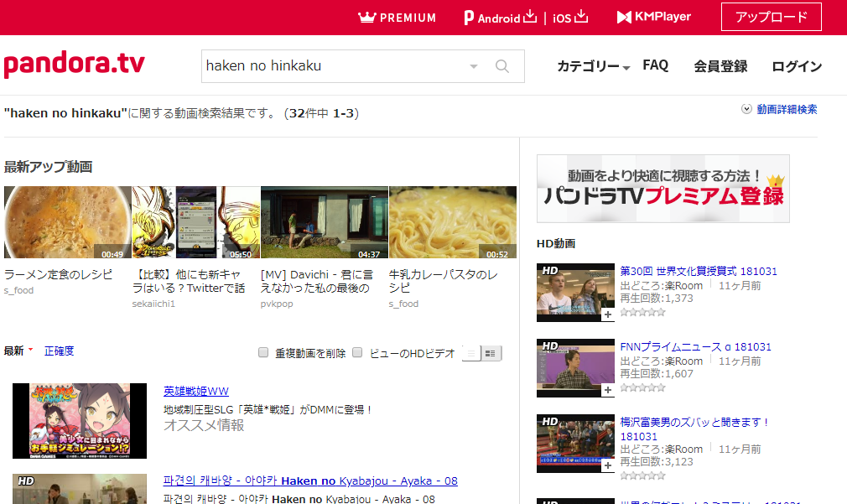Click 再生回数:1,373 view count
The image size is (847, 504).
pyautogui.click(x=657, y=299)
